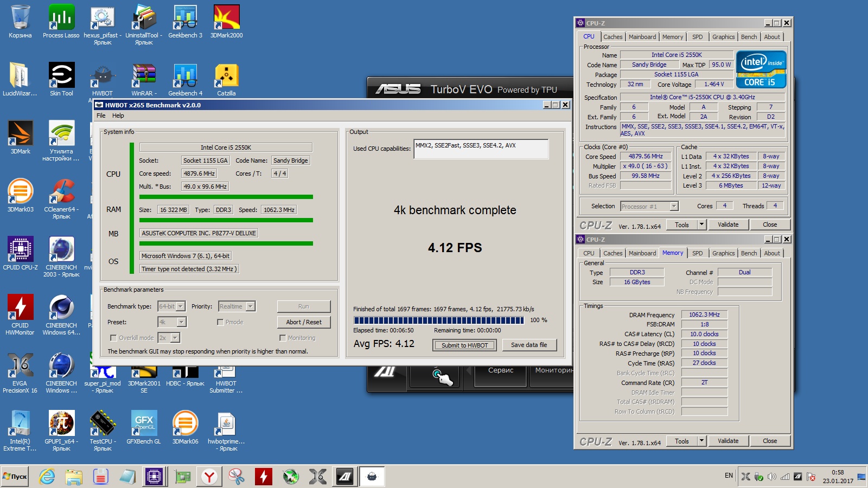
Task: Click the Abort / Reset button
Action: pyautogui.click(x=304, y=322)
